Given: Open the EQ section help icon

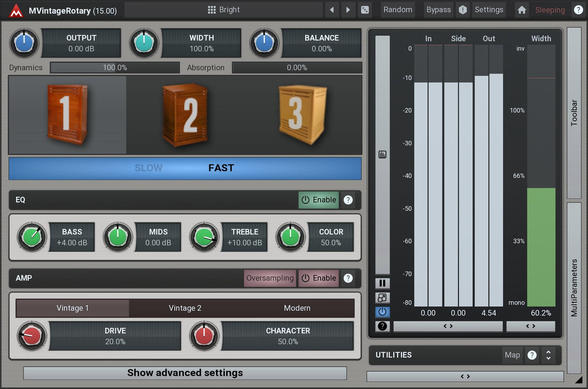Looking at the screenshot, I should (x=348, y=200).
